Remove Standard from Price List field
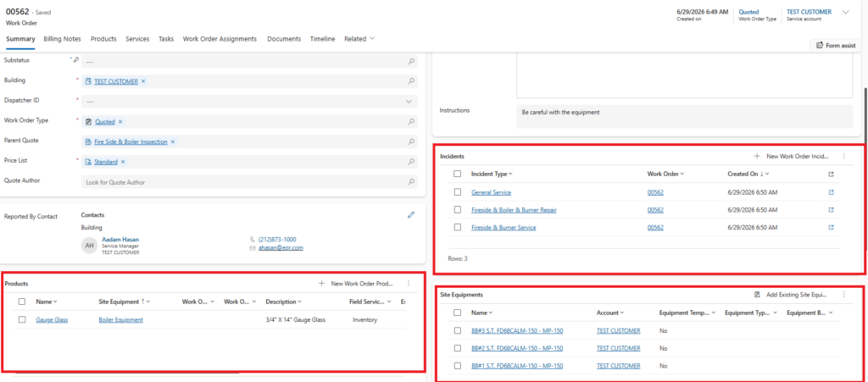The height and width of the screenshot is (382, 868). click(x=123, y=162)
